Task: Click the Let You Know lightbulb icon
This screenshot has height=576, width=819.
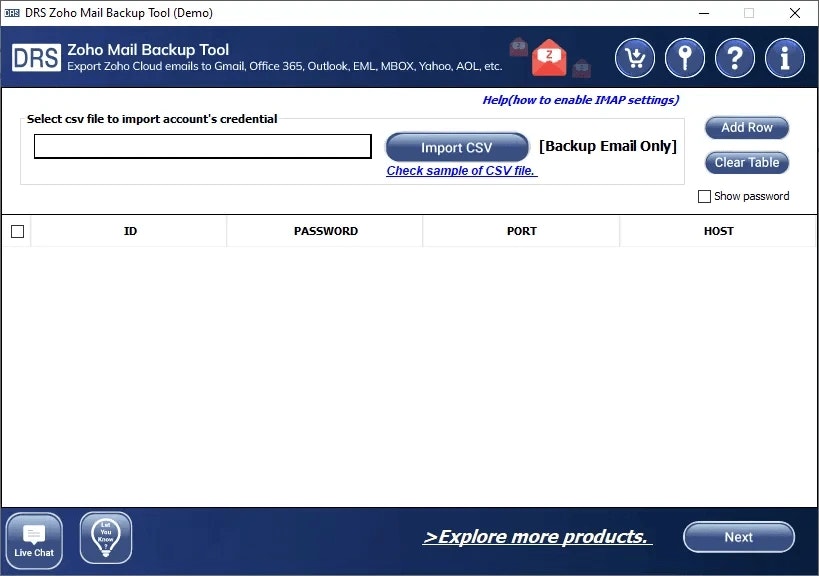Action: click(106, 538)
